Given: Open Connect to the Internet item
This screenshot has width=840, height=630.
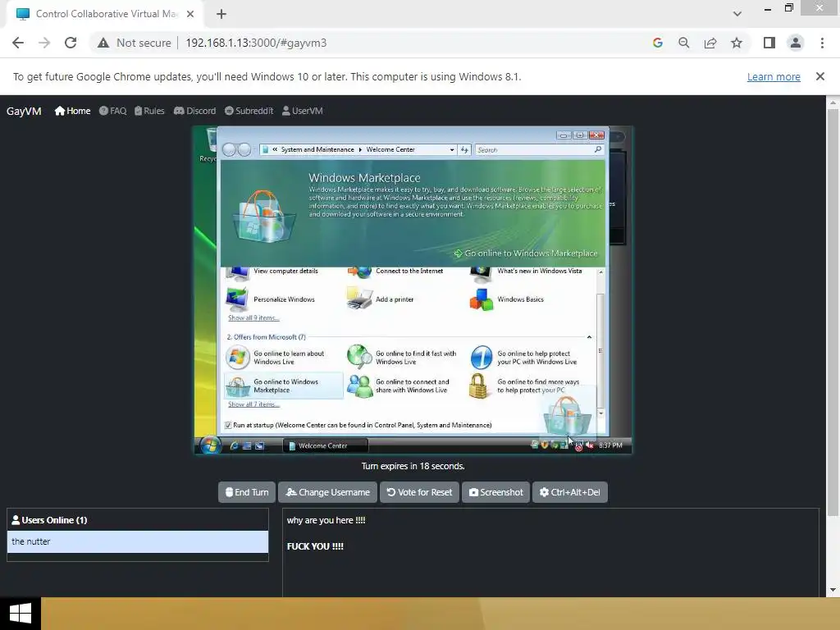Looking at the screenshot, I should coord(396,271).
